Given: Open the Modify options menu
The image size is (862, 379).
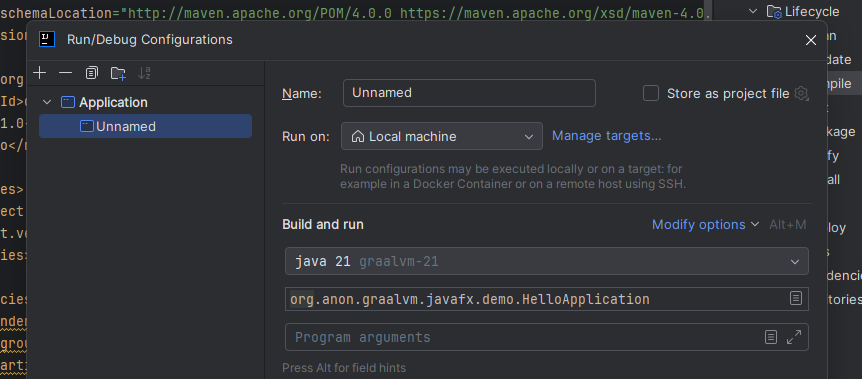Looking at the screenshot, I should pyautogui.click(x=705, y=224).
